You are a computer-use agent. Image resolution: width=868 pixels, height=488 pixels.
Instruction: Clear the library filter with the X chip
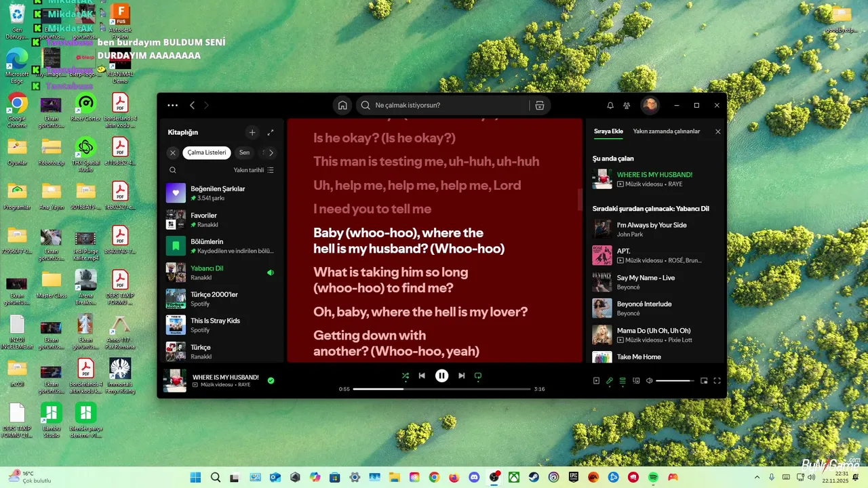click(173, 152)
